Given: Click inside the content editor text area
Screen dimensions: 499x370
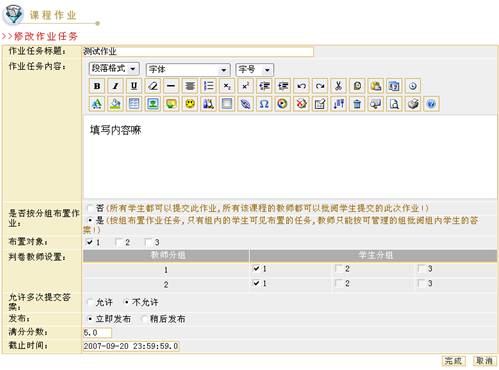Looking at the screenshot, I should point(290,157).
